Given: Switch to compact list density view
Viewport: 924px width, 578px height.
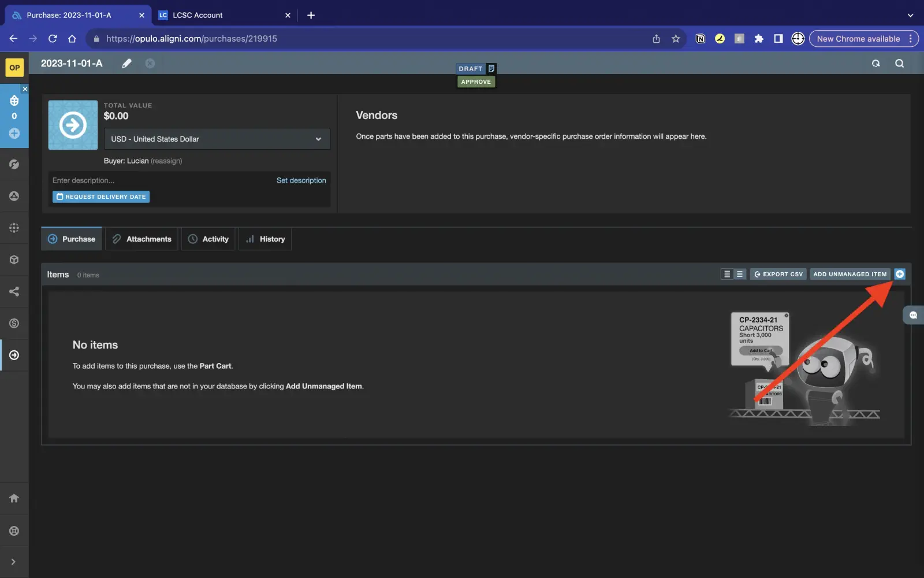Looking at the screenshot, I should [x=727, y=274].
